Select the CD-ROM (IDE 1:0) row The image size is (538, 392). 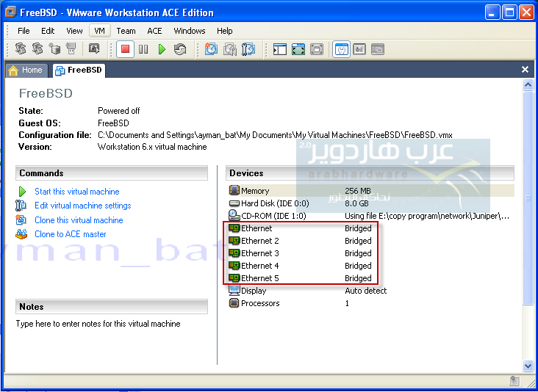point(369,216)
